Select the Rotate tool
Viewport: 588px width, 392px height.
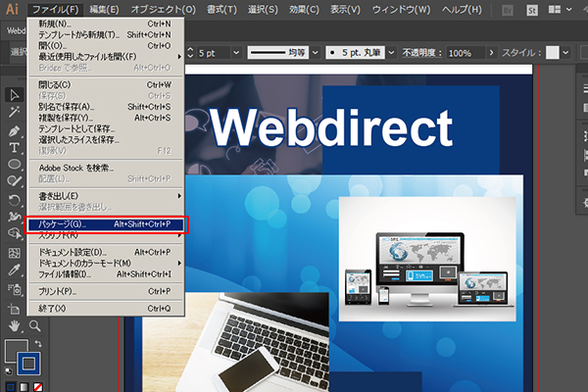tap(15, 200)
